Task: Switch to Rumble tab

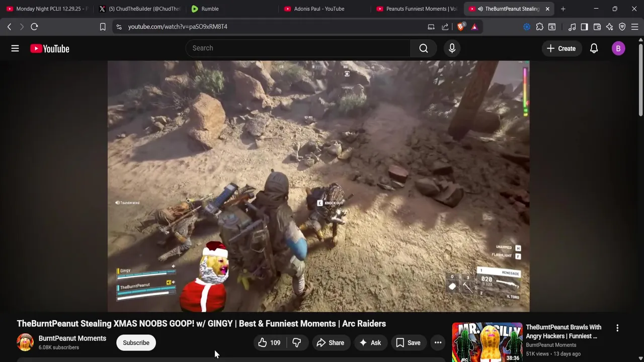Action: 231,9
